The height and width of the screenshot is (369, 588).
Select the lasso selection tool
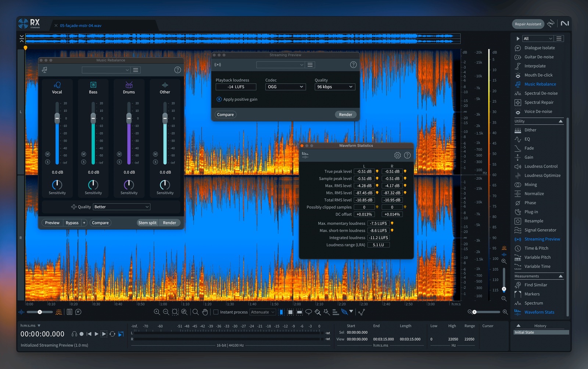tap(309, 312)
